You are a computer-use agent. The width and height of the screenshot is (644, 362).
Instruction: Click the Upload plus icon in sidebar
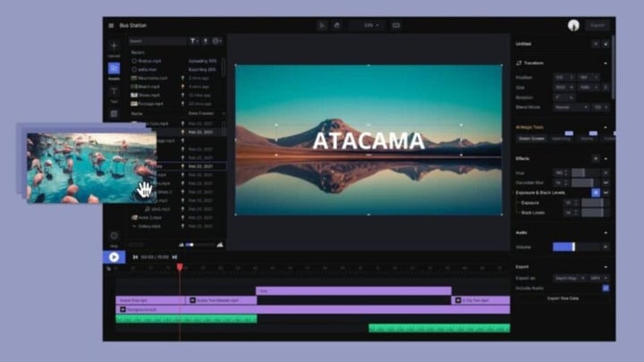114,46
